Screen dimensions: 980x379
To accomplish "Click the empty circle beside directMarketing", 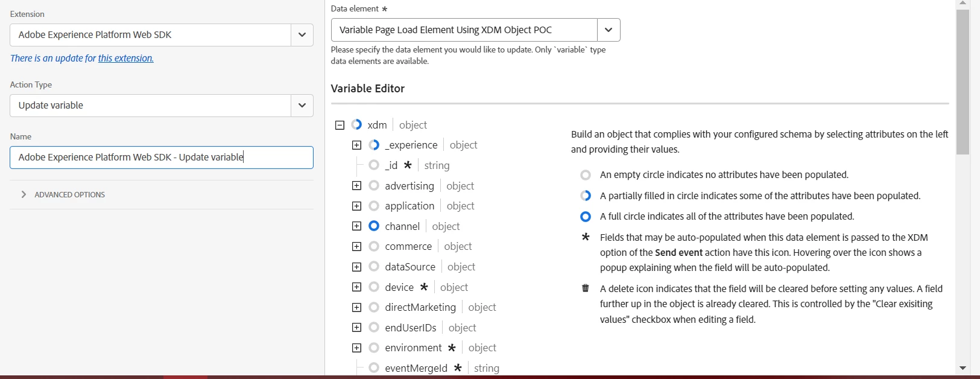I will (x=374, y=307).
